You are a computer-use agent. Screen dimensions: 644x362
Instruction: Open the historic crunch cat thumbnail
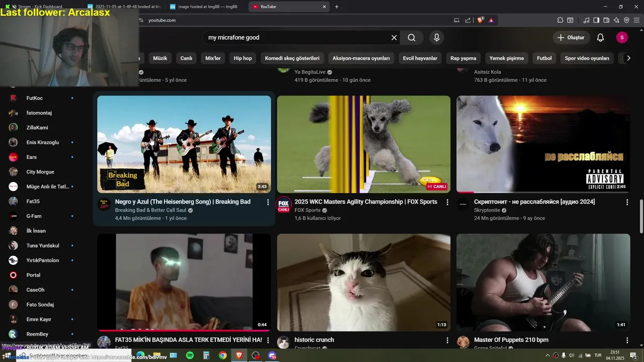pyautogui.click(x=364, y=282)
